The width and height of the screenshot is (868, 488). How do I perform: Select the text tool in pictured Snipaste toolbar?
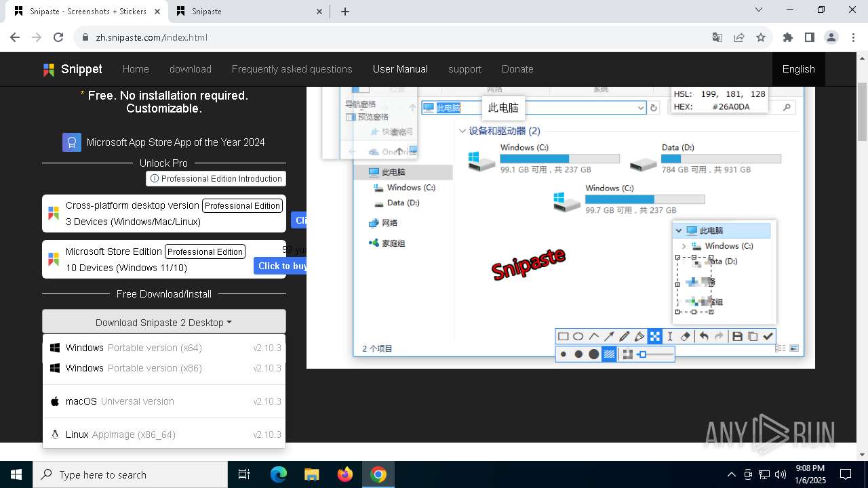pos(670,336)
